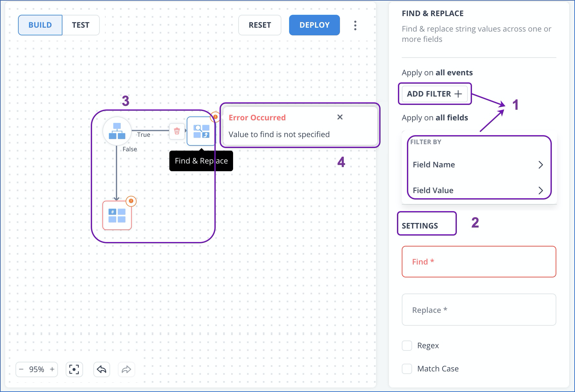This screenshot has height=392, width=575.
Task: Click the trash icon on the True connection
Action: (x=177, y=131)
